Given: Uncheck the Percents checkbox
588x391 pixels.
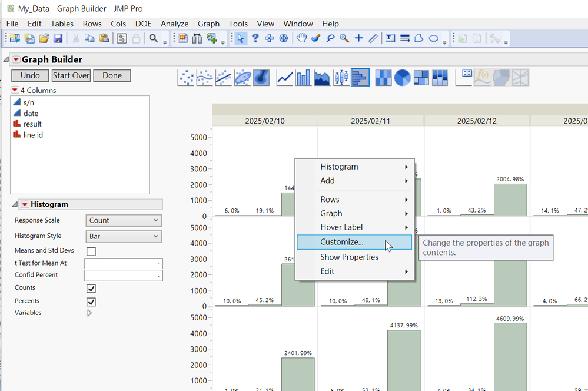Looking at the screenshot, I should pyautogui.click(x=91, y=301).
